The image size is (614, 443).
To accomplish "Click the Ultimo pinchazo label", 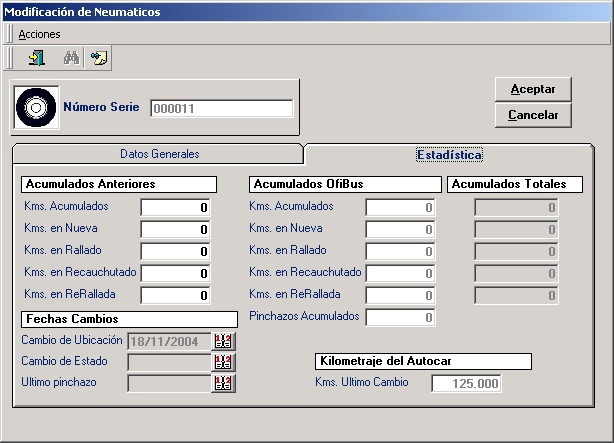I will tap(59, 382).
